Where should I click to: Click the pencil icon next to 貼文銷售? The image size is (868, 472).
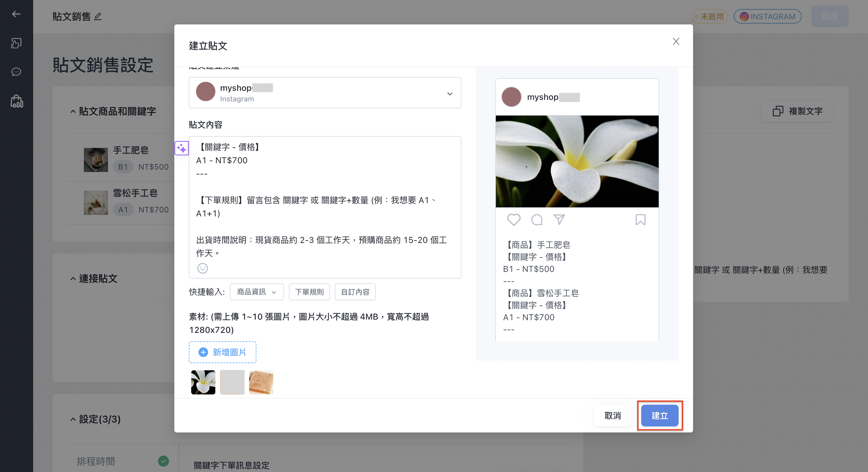point(98,16)
